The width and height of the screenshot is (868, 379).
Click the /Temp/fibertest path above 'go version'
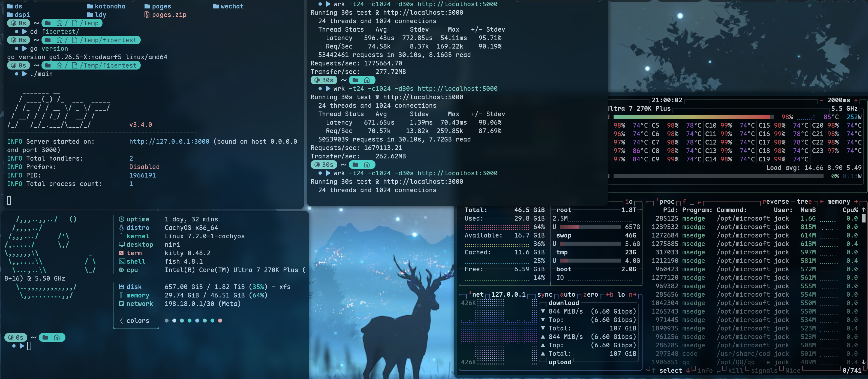108,40
